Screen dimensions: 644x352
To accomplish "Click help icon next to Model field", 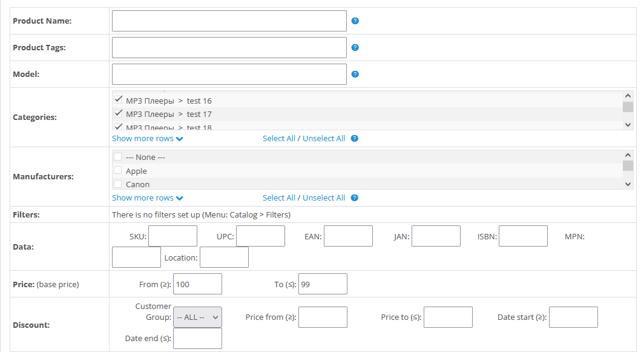I will (x=355, y=75).
